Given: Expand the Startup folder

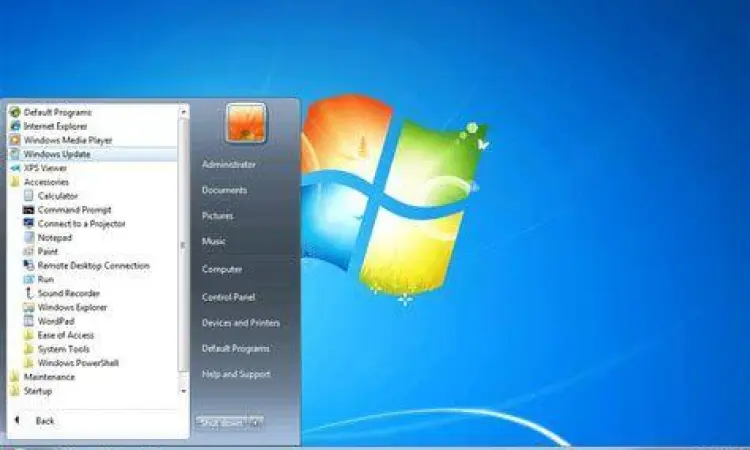Looking at the screenshot, I should [x=38, y=391].
